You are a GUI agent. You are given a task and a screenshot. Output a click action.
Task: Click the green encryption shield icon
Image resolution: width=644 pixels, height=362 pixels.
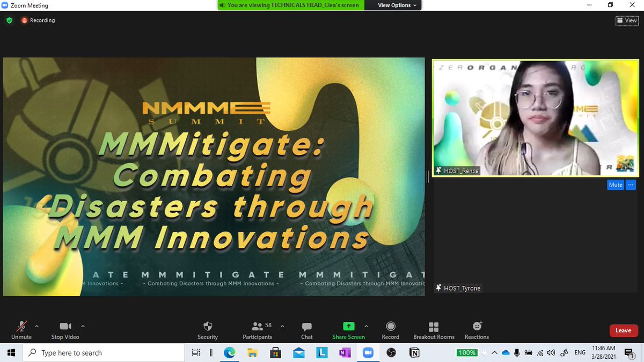(x=9, y=20)
